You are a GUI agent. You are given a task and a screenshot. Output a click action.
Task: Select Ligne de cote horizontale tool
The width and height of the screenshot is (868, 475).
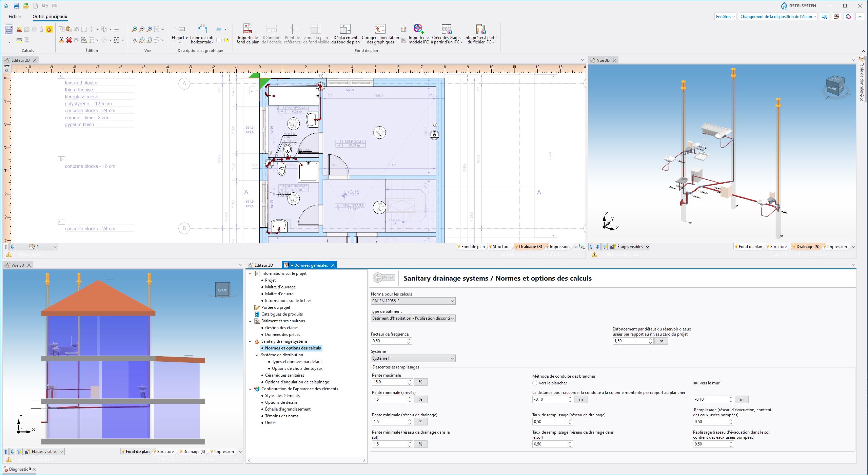[202, 34]
